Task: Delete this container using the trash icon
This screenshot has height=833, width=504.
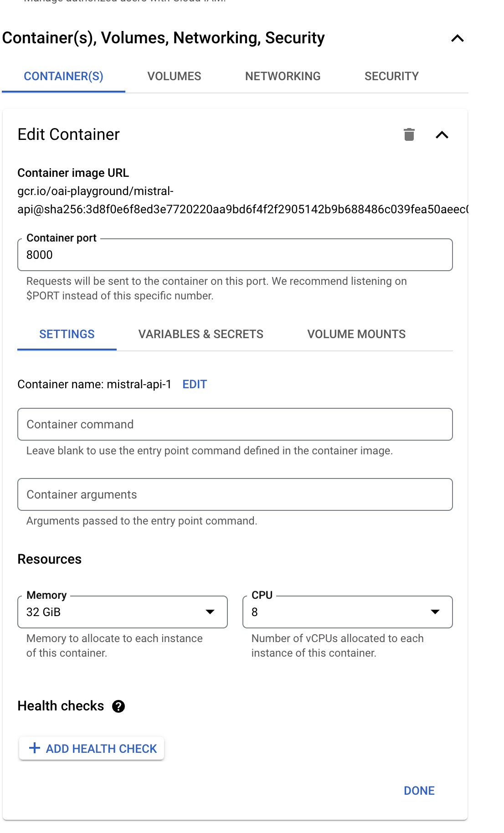Action: [x=409, y=135]
